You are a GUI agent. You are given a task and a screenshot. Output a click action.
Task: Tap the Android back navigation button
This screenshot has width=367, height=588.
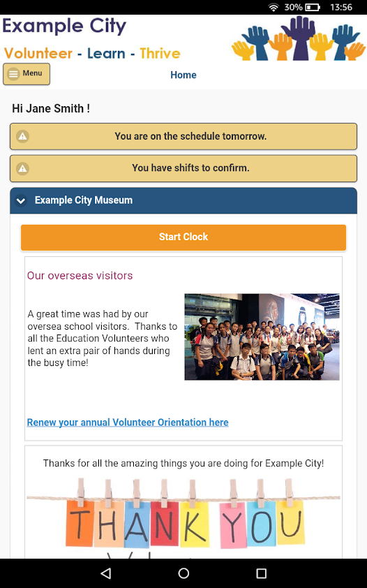click(106, 573)
